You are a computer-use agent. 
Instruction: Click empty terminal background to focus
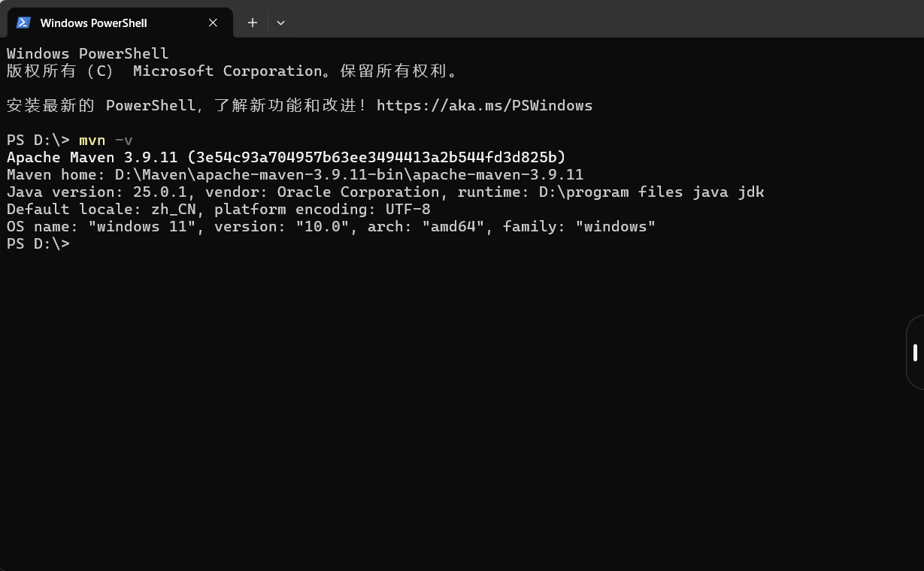click(x=451, y=391)
